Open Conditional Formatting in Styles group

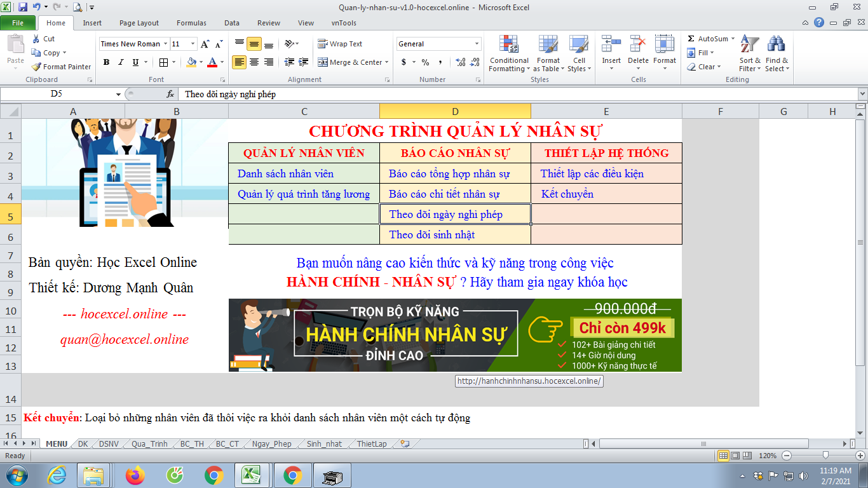tap(508, 54)
